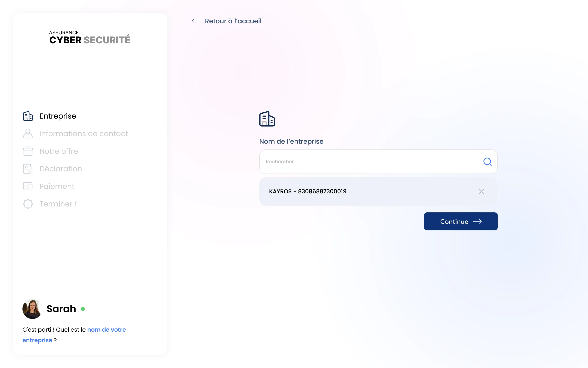Image resolution: width=588 pixels, height=368 pixels.
Task: Open the Entreprise step
Action: tap(58, 116)
